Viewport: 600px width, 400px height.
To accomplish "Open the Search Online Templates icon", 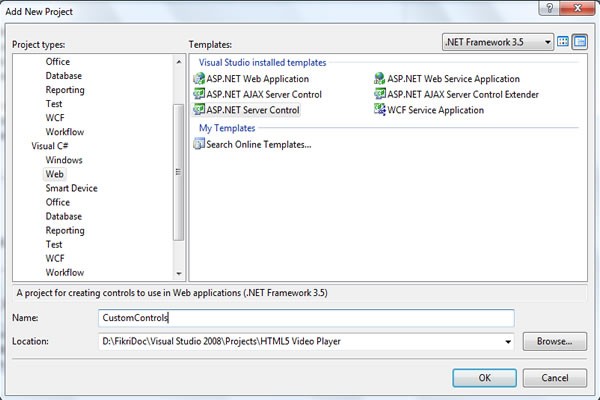I will coord(199,144).
